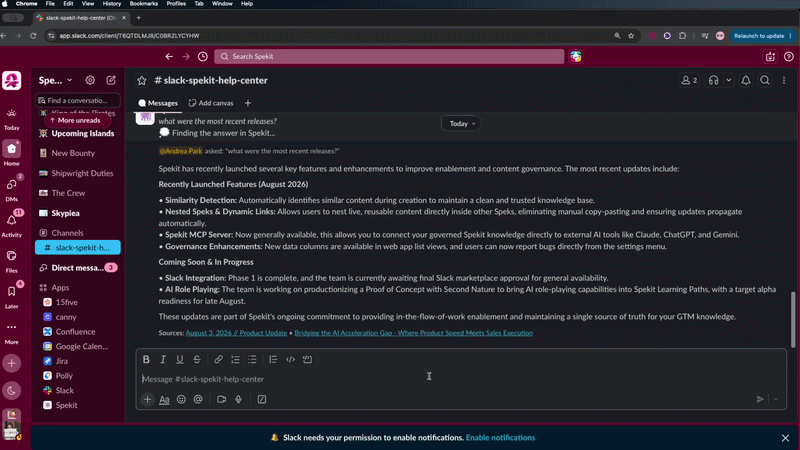Open DMs in left rail

tap(12, 188)
